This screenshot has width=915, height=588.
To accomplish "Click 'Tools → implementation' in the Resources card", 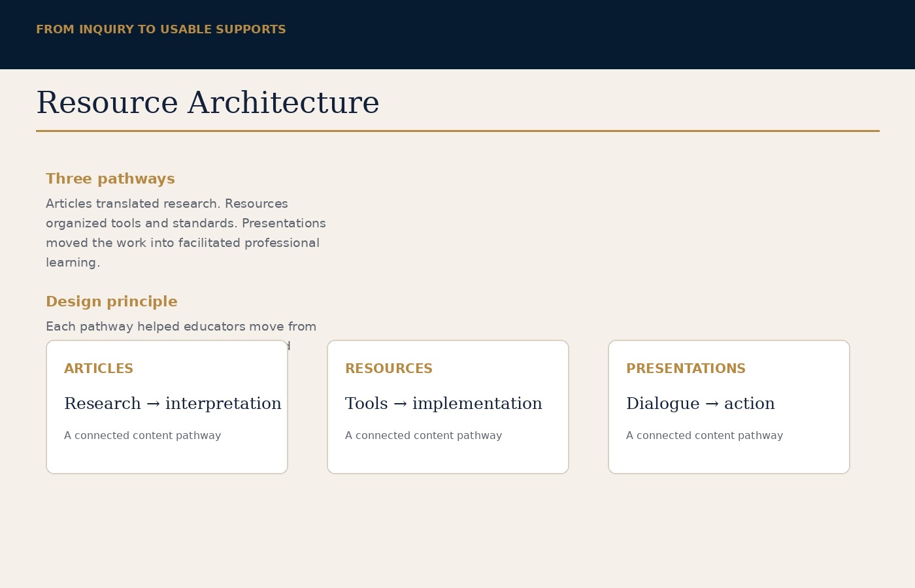I will (x=444, y=404).
